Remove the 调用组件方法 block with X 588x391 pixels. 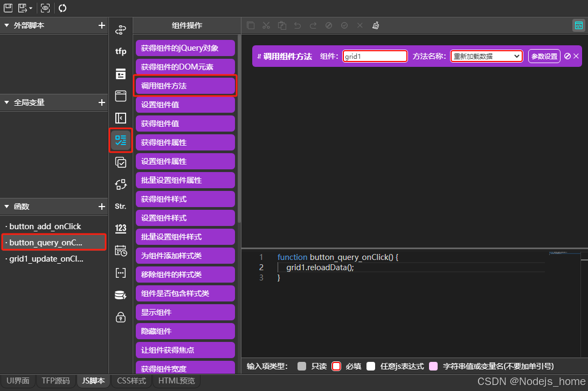point(576,56)
